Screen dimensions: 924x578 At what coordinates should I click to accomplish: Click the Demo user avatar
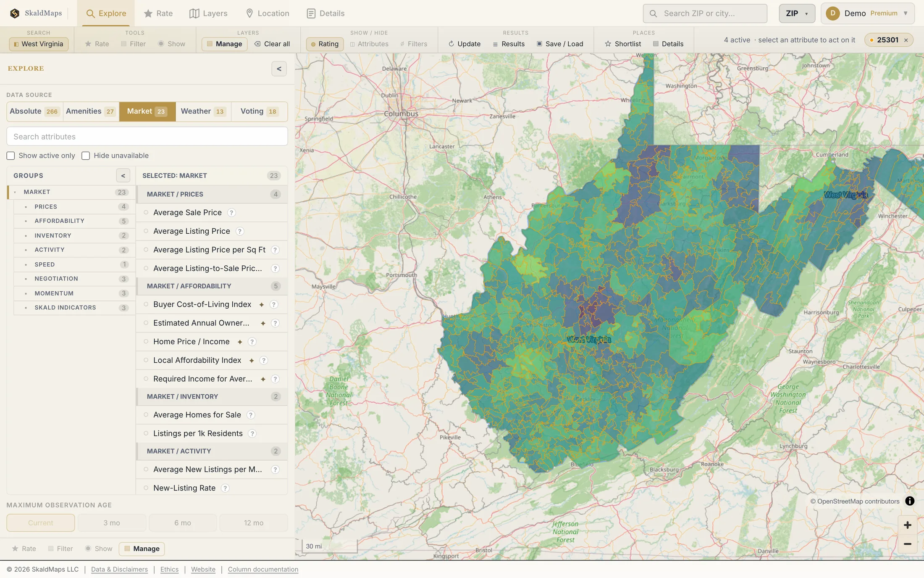coord(832,13)
